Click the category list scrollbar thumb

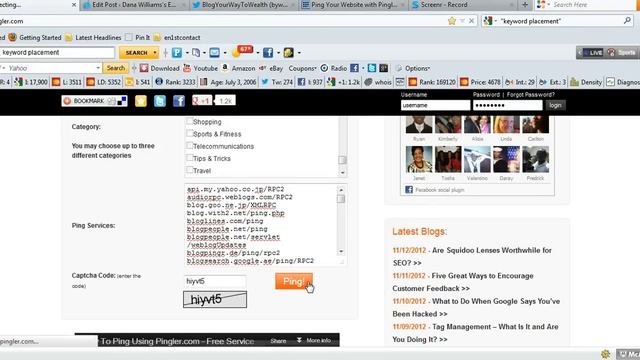coord(342,160)
